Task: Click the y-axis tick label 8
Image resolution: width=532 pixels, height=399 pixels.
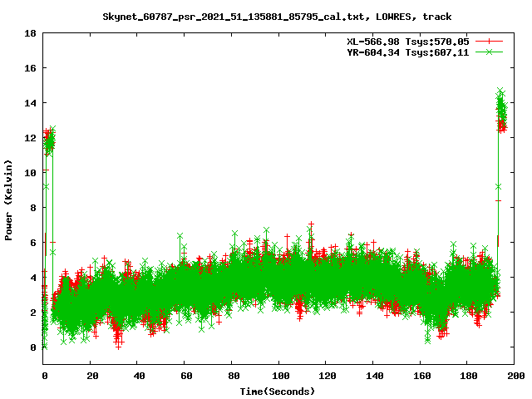Action: point(33,208)
